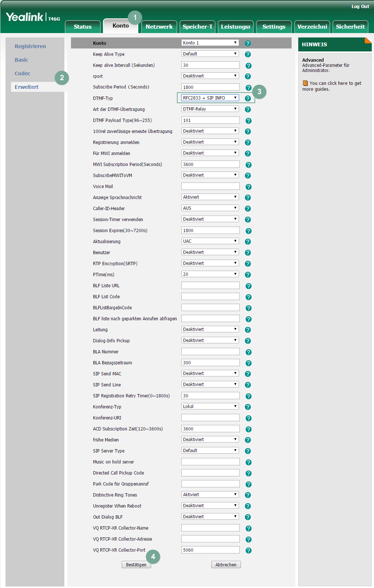
Task: Expand the PTime(ms) dropdown
Action: click(x=210, y=274)
